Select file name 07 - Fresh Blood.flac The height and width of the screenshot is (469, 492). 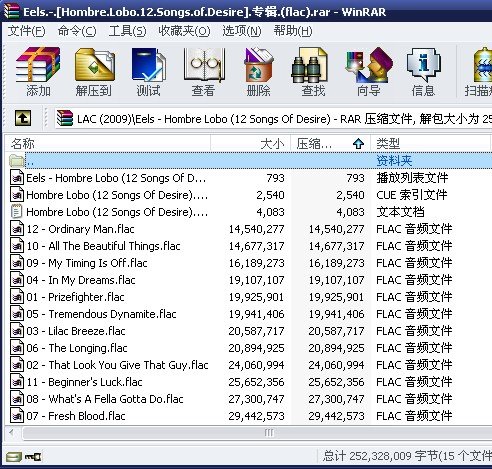76,416
